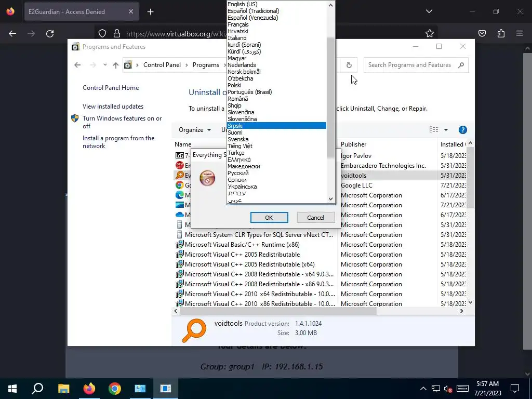The height and width of the screenshot is (399, 532).
Task: Go back in Firefox
Action: click(x=12, y=33)
